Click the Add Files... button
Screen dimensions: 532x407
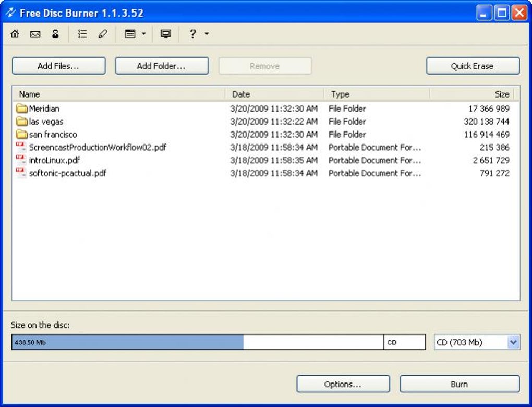click(x=59, y=66)
